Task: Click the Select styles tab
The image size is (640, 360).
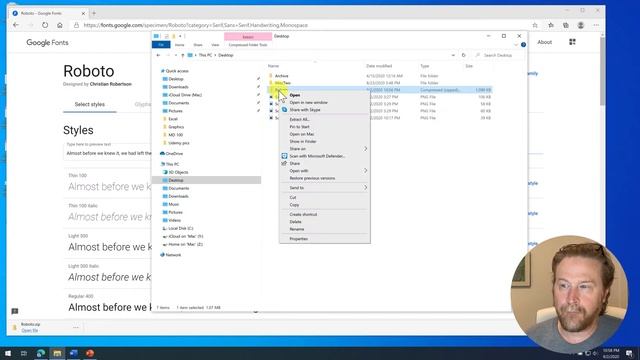Action: 90,104
